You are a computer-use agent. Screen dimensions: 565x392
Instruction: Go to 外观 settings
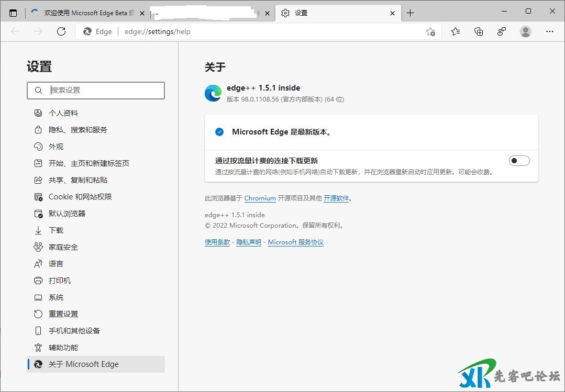56,147
